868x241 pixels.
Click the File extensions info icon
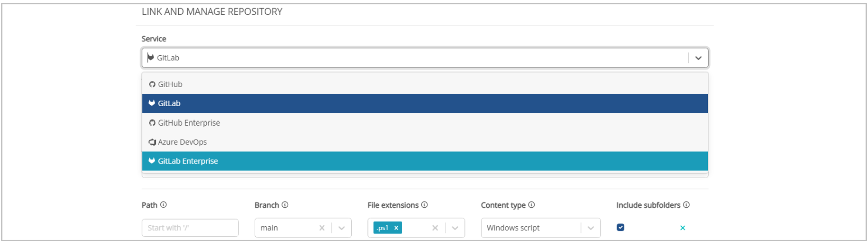(x=424, y=205)
